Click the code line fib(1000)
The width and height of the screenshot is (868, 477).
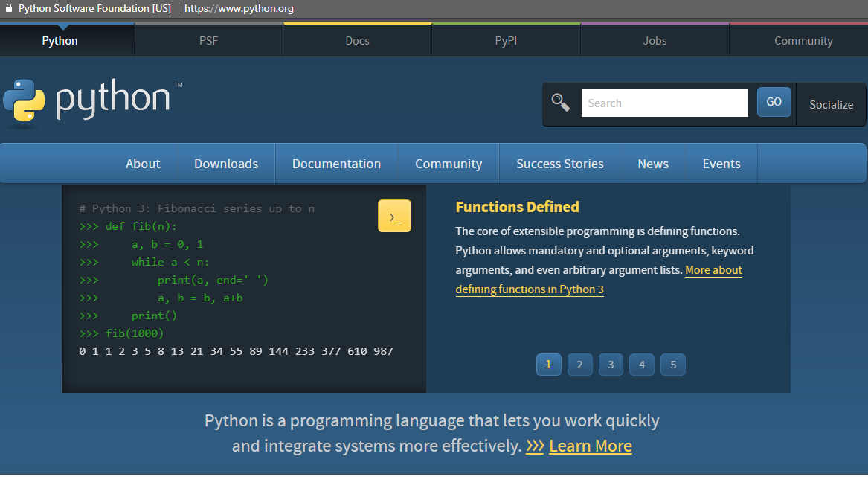[135, 333]
